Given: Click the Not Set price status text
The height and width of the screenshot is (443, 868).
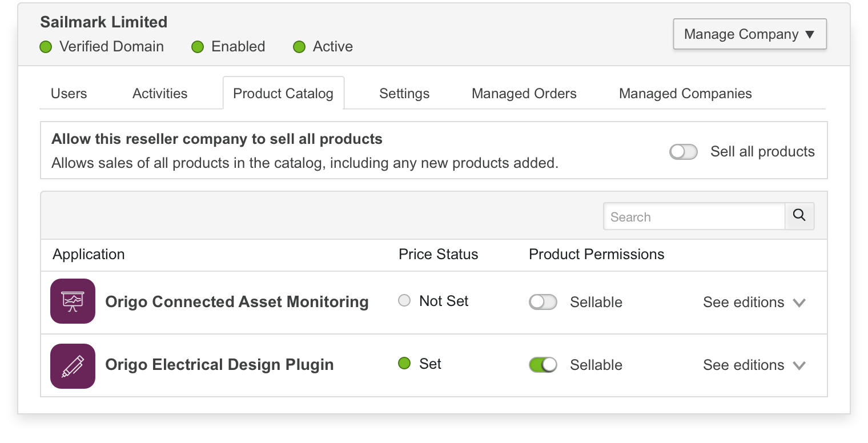Looking at the screenshot, I should (x=444, y=301).
